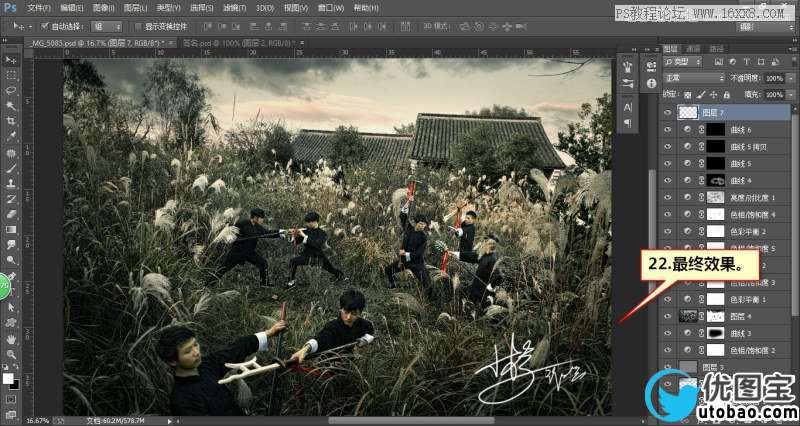Screen dimensions: 800x426
Task: Hide the 曲线 5 拷贝 layer
Action: click(667, 146)
